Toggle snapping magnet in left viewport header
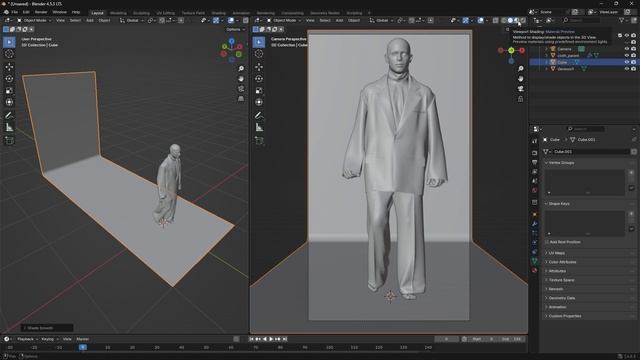This screenshot has height=360, width=640. tap(162, 20)
